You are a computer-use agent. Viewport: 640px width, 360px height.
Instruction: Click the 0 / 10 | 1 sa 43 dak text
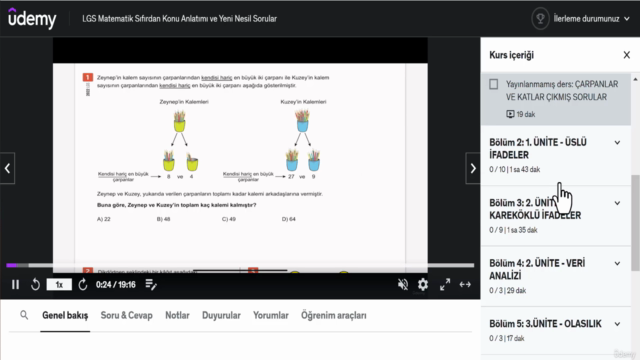click(x=515, y=169)
